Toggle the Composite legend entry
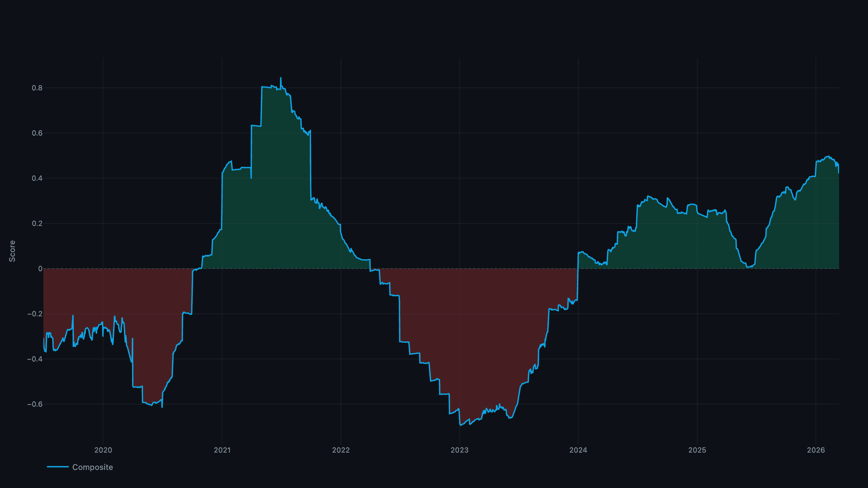868x488 pixels. (92, 467)
